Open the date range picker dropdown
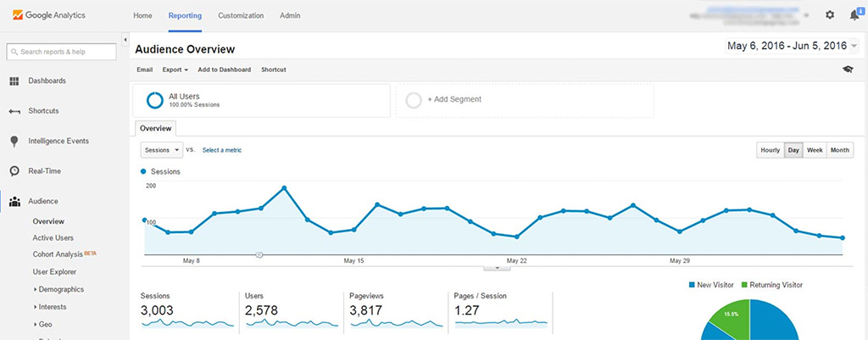Image resolution: width=868 pixels, height=340 pixels. point(853,47)
